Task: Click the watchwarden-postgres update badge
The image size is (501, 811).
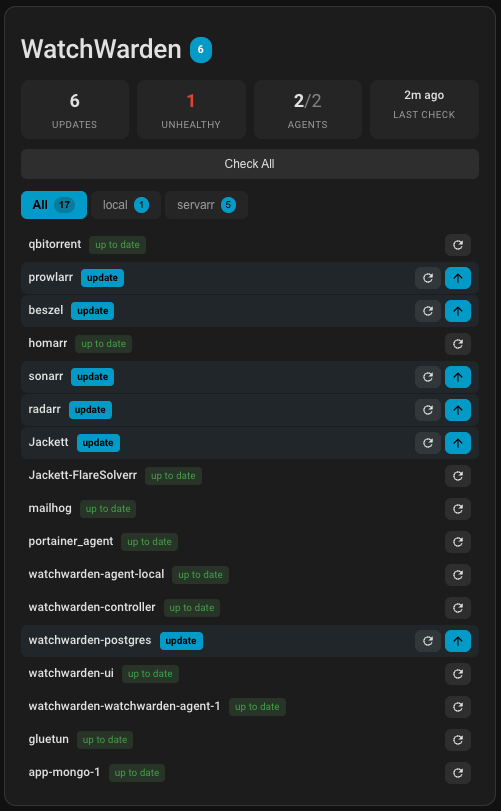Action: click(x=181, y=641)
